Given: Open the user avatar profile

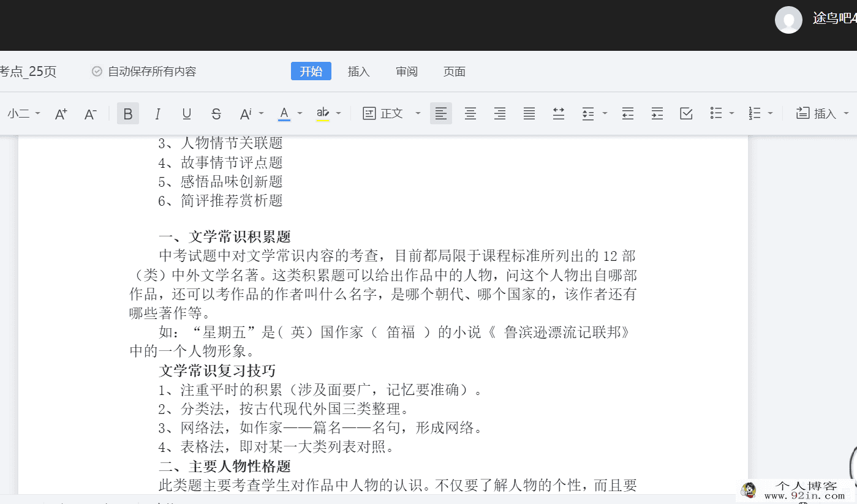Looking at the screenshot, I should pyautogui.click(x=788, y=20).
